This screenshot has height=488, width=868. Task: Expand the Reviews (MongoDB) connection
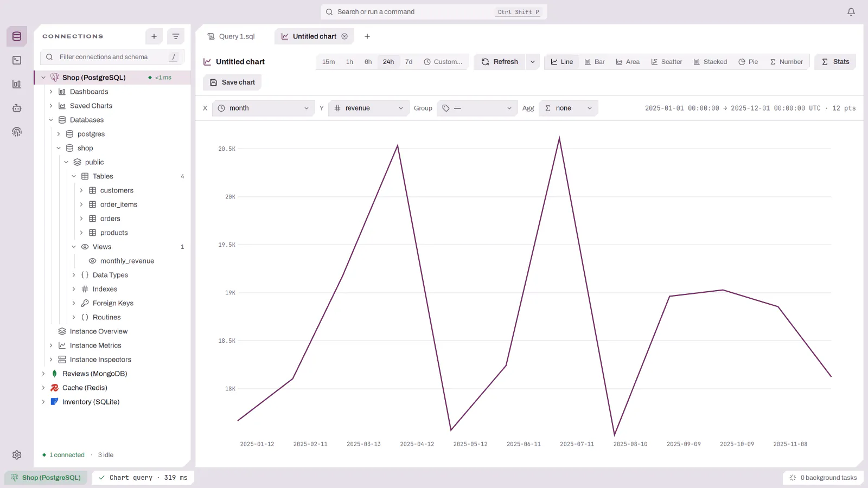click(x=43, y=374)
